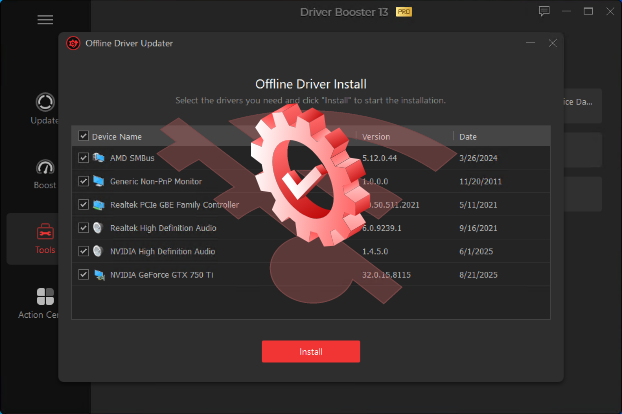Uncheck the NVIDIA High Definition Audio checkbox
Viewport: 622px width, 414px height.
click(83, 251)
